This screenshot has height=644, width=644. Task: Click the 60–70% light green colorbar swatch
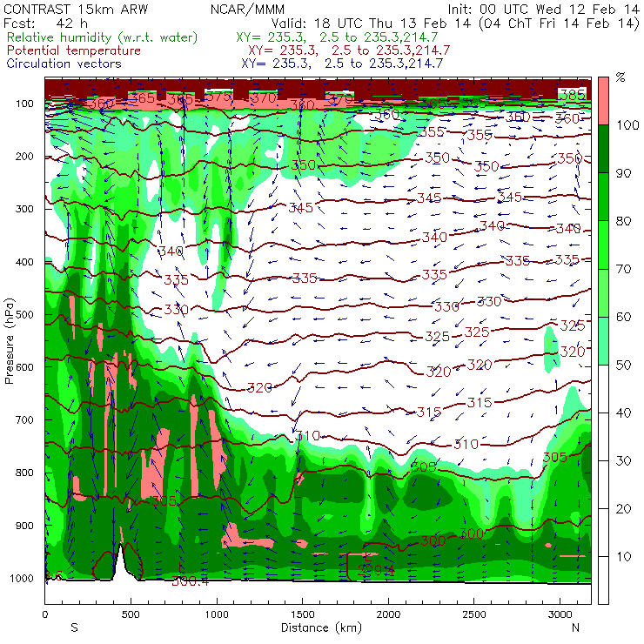point(603,292)
